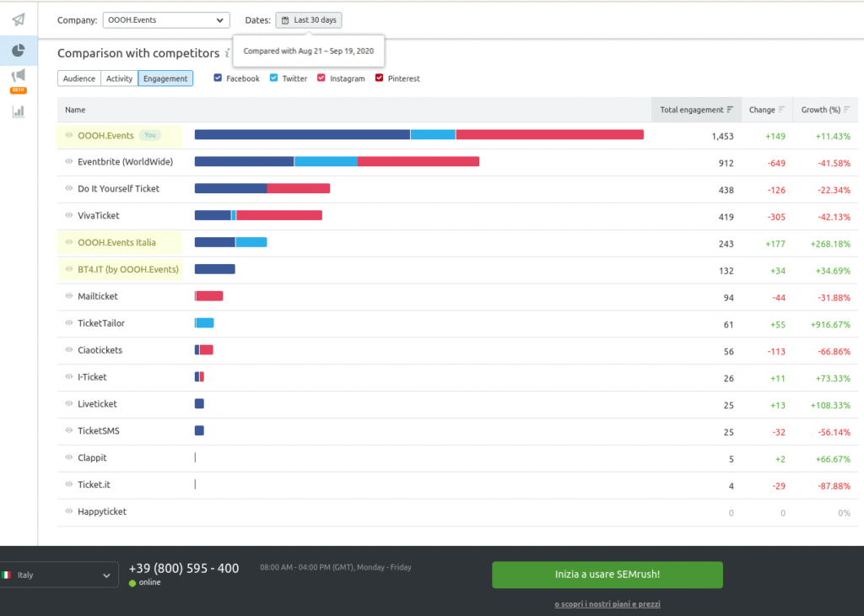Open the pie chart analytics sidebar icon

pyautogui.click(x=19, y=51)
